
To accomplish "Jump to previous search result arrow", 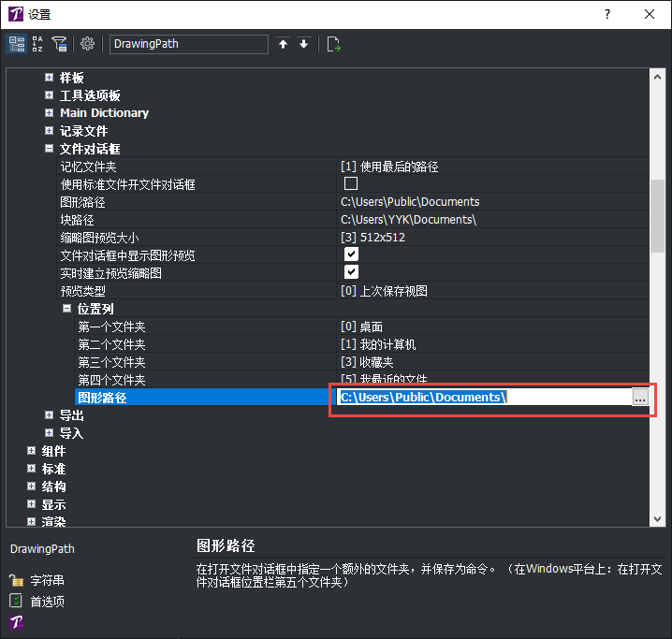I will pyautogui.click(x=284, y=44).
